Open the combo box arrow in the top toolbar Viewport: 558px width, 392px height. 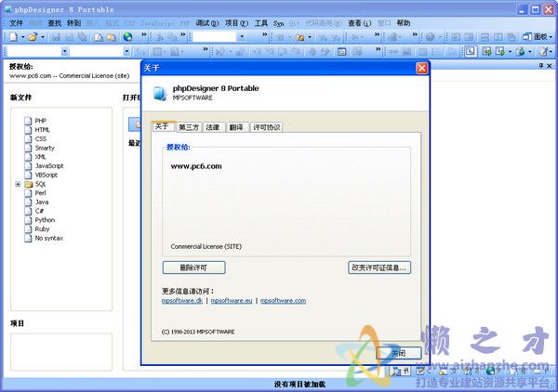coord(242,36)
